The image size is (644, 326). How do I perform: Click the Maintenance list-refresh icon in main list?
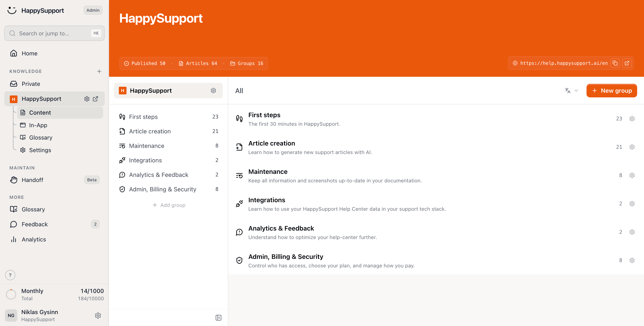click(239, 175)
